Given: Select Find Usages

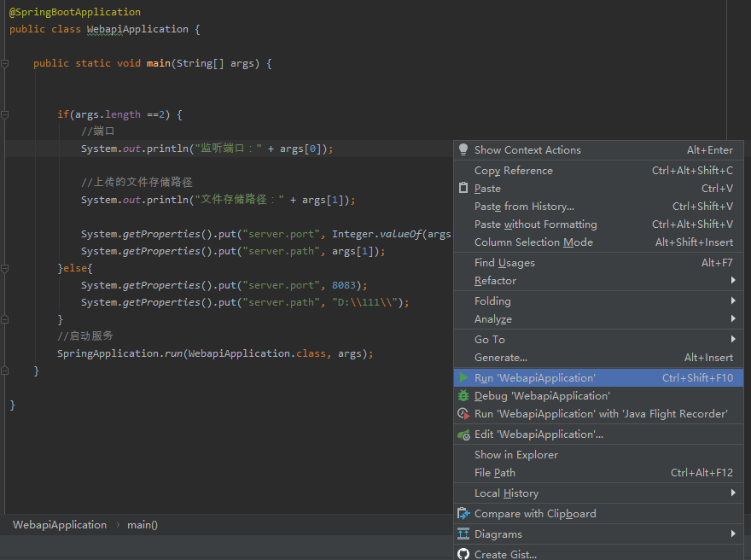Looking at the screenshot, I should coord(598,263).
